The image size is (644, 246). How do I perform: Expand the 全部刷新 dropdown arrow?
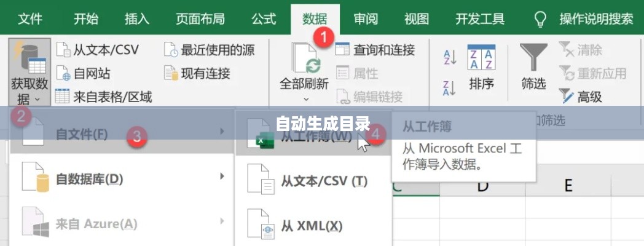(x=305, y=99)
